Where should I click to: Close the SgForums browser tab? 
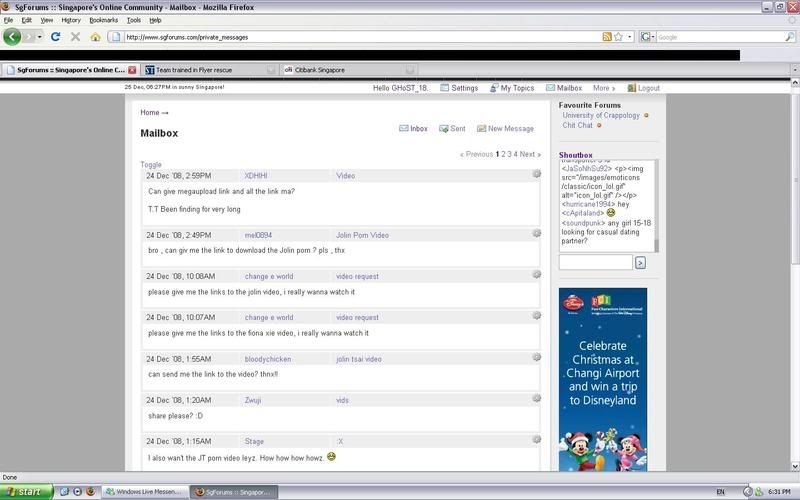pos(132,70)
